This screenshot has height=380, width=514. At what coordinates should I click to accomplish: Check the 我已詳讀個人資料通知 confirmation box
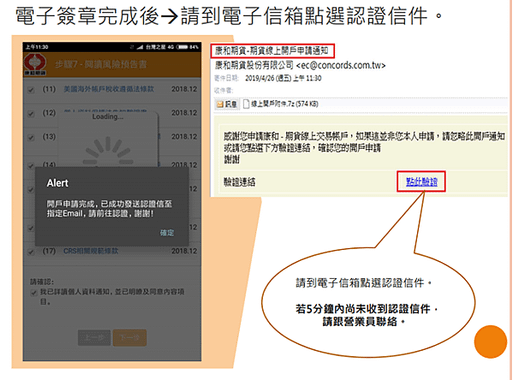[x=34, y=293]
